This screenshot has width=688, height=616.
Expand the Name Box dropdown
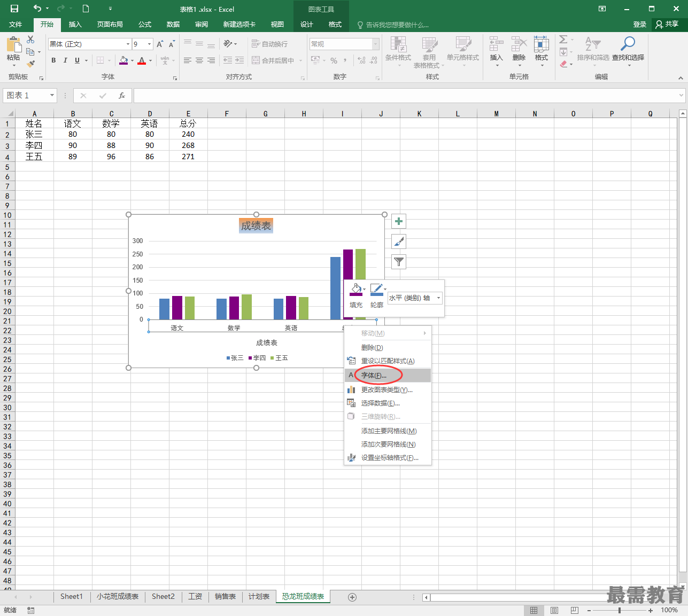click(52, 96)
